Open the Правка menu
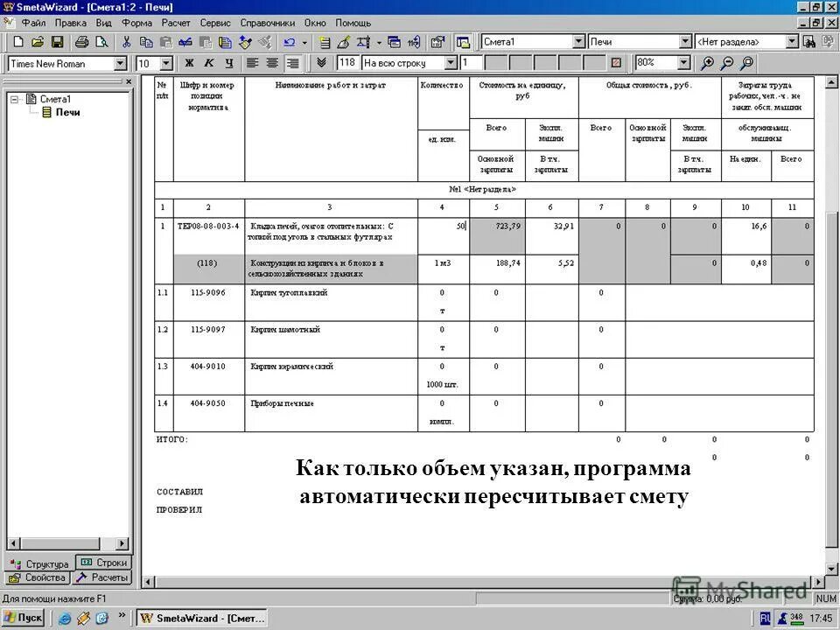Screen dimensions: 840x630 (x=70, y=23)
